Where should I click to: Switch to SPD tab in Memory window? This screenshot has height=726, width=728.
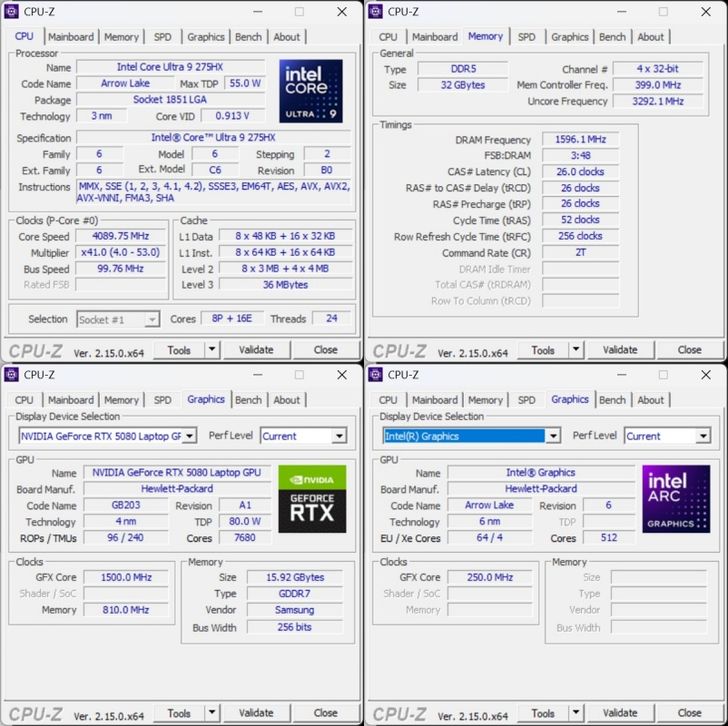(526, 37)
